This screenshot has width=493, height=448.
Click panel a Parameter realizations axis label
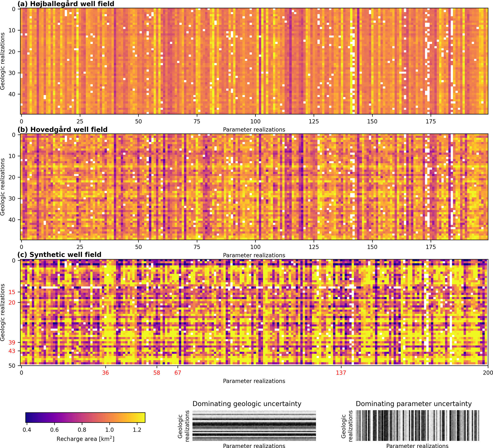click(254, 130)
